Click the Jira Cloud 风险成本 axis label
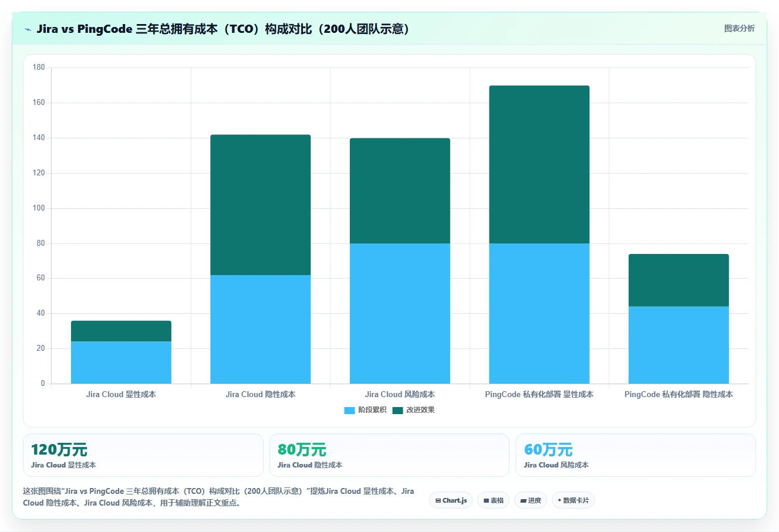This screenshot has width=779, height=532. click(x=400, y=394)
